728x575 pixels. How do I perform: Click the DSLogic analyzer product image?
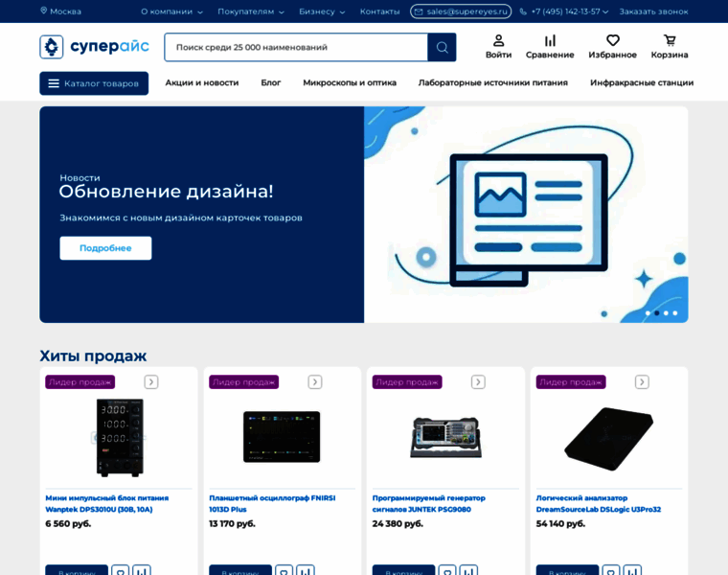tap(608, 439)
